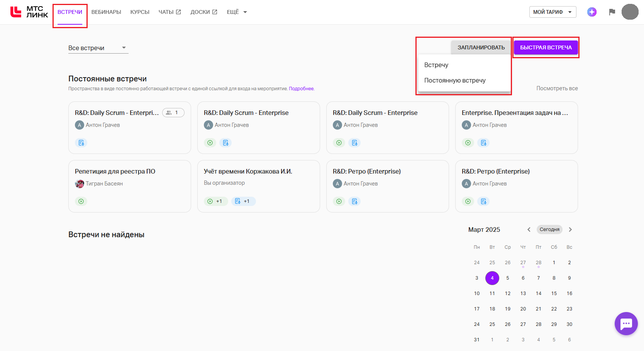Click Тигран Басеян avatar
The width and height of the screenshot is (644, 351).
click(x=80, y=184)
